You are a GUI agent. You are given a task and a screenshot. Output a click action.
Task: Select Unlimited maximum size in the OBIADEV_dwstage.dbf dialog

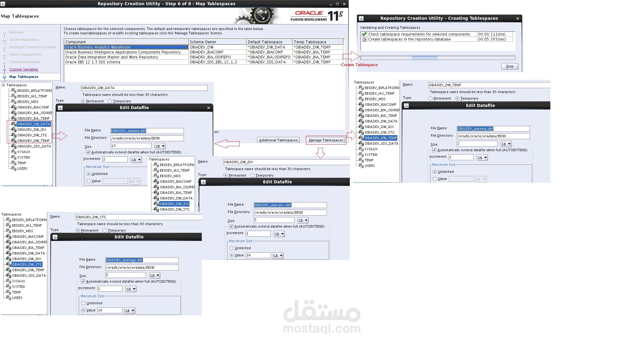pos(83,303)
